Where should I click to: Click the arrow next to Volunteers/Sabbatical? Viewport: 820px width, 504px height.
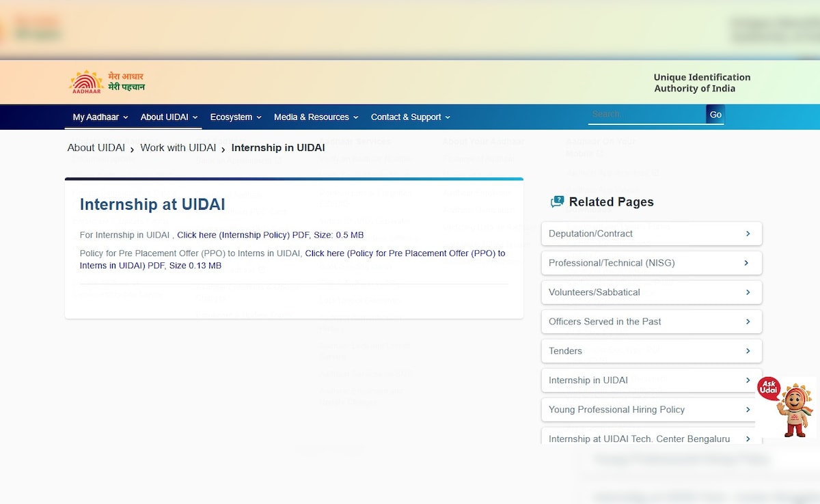point(748,292)
